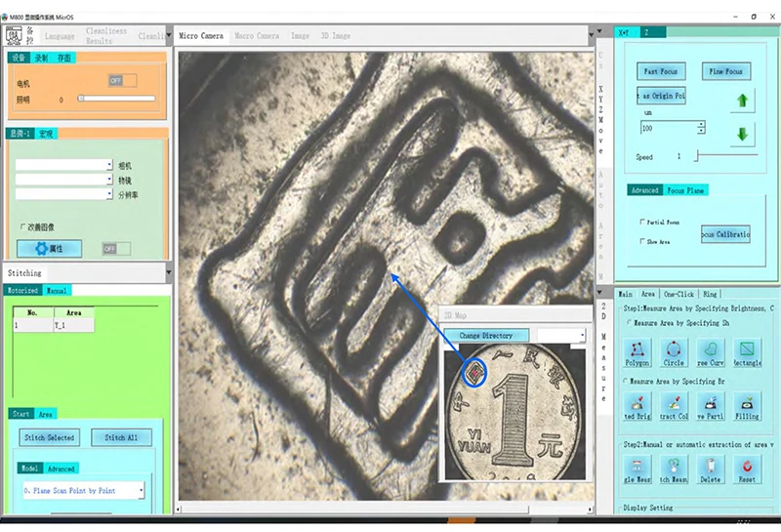Open the 相机 camera dropdown
781x532 pixels.
point(108,166)
